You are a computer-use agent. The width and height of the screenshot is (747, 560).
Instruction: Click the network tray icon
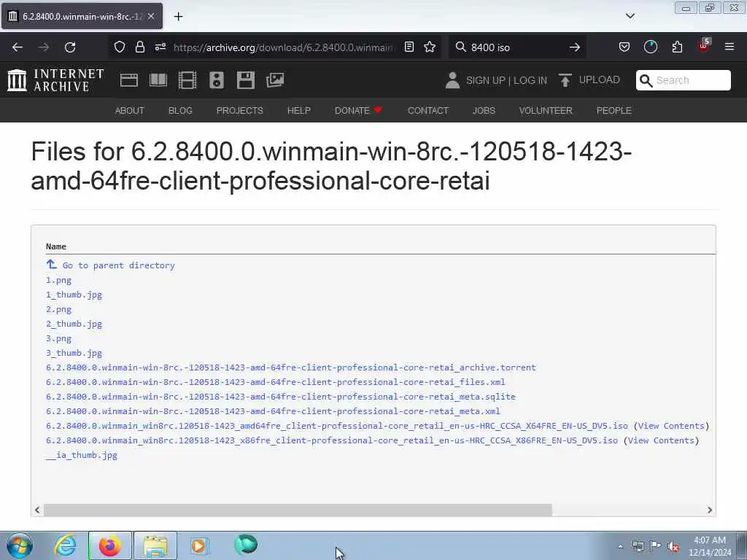(x=638, y=547)
